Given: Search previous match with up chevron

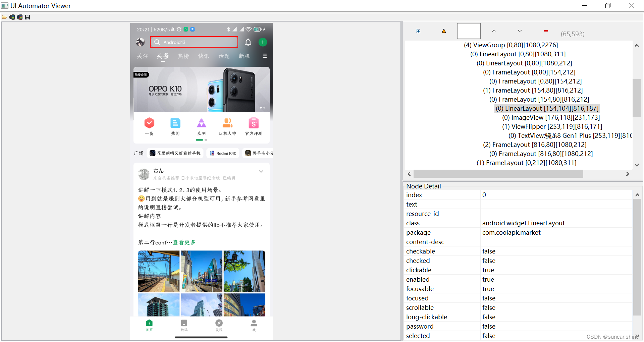Looking at the screenshot, I should click(x=493, y=31).
